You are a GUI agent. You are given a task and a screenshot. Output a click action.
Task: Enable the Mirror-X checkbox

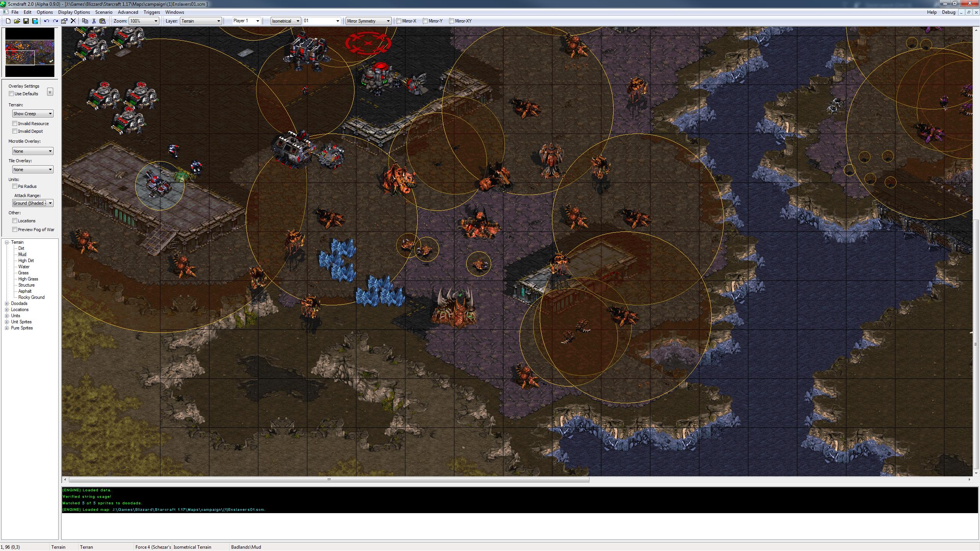399,21
